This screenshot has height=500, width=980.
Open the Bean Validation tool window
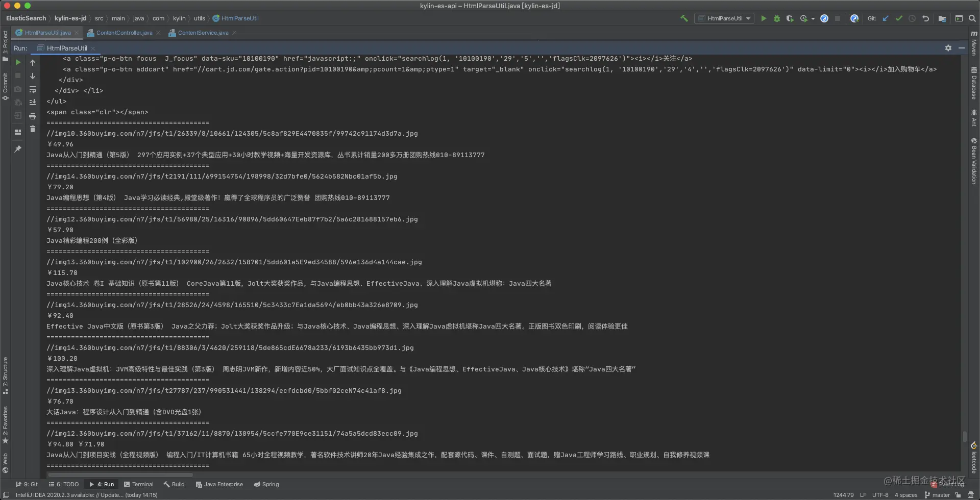click(974, 161)
